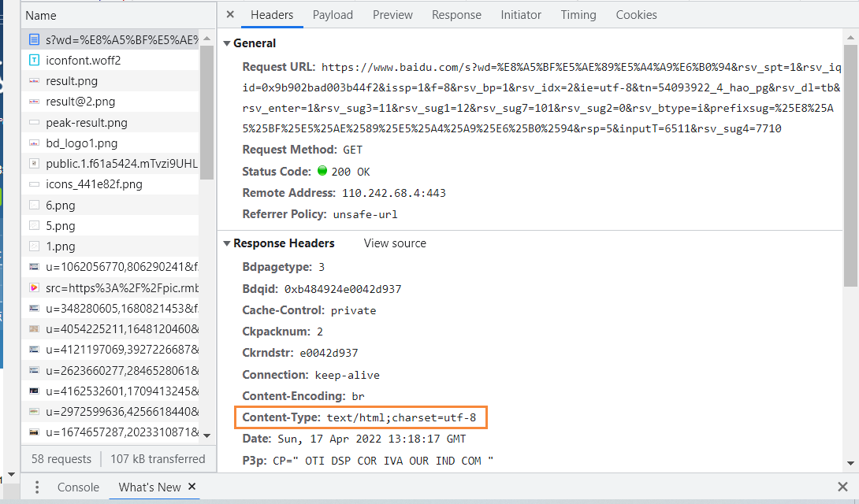Click thumbnail icon of u=4054225211 row
Screen dimensions: 859x504
coord(34,329)
